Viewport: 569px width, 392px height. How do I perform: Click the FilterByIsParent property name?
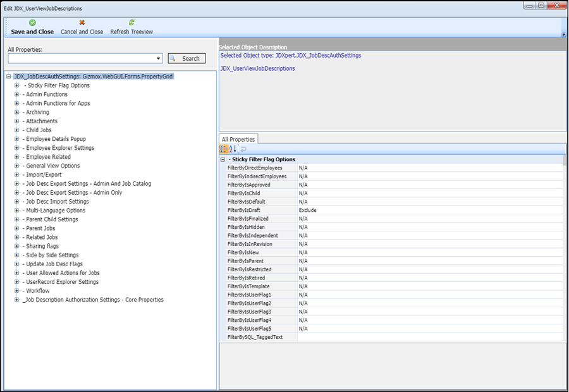tap(246, 261)
